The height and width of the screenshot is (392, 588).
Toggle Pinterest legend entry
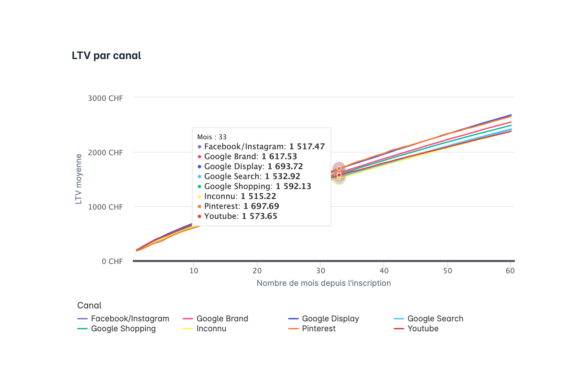(x=312, y=329)
